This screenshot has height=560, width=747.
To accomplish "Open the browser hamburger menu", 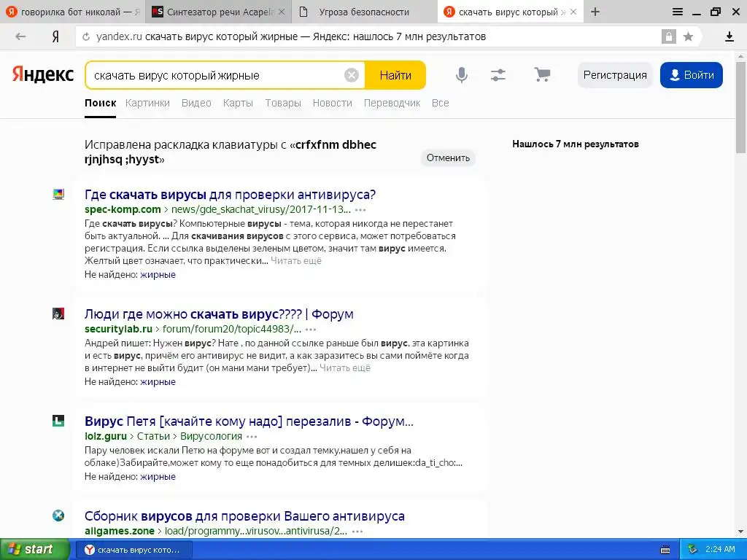I will (x=678, y=12).
